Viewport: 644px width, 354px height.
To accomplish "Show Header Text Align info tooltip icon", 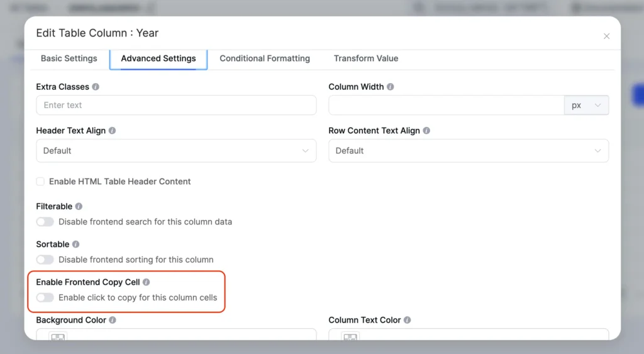I will pyautogui.click(x=112, y=131).
